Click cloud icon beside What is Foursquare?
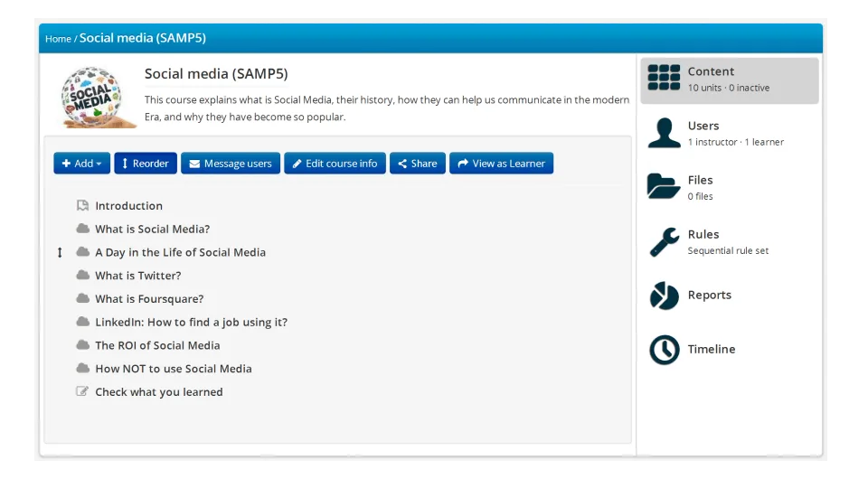The image size is (868, 479). pyautogui.click(x=82, y=298)
